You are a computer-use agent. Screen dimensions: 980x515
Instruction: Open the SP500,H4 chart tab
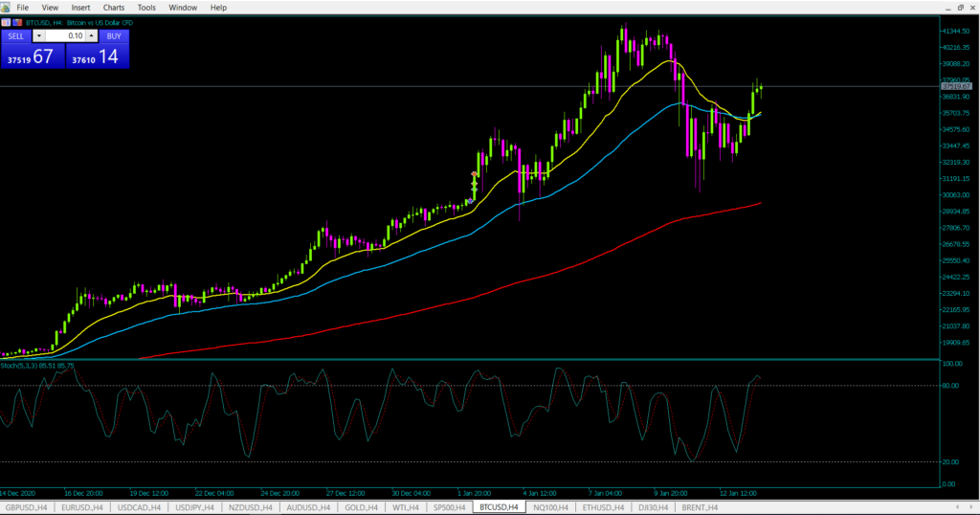coord(448,507)
